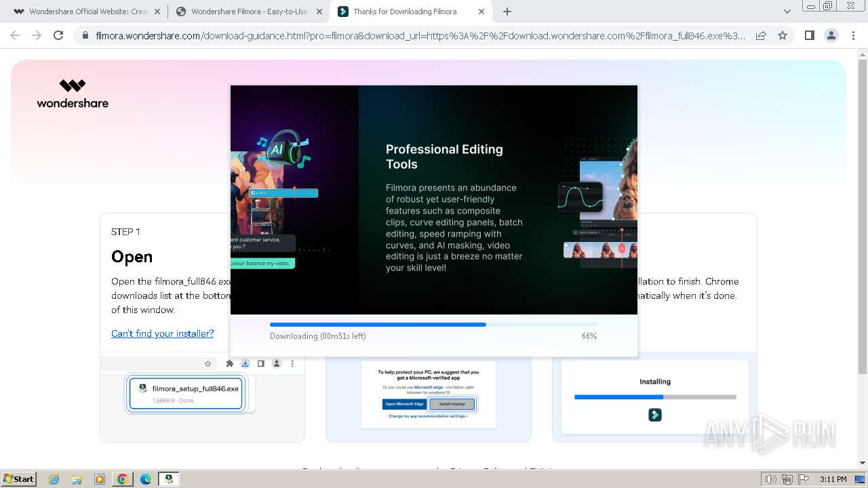Image resolution: width=868 pixels, height=488 pixels.
Task: Close the Thanks for Downloading tab
Action: click(481, 12)
